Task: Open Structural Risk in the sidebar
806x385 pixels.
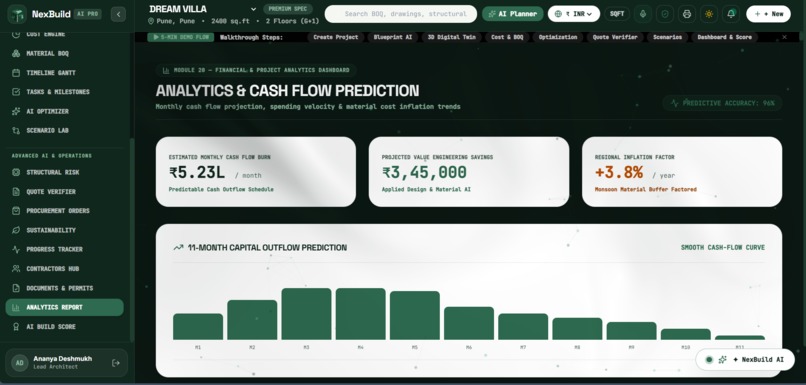Action: 64,172
